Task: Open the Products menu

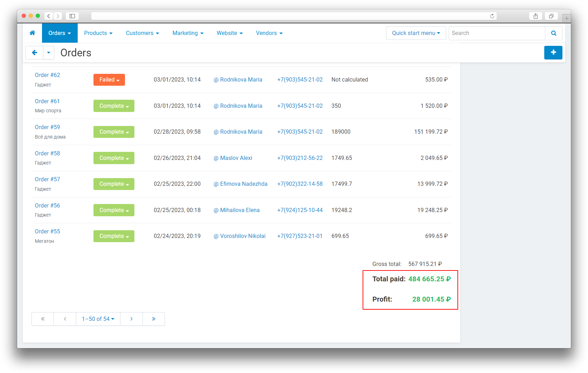Action: pyautogui.click(x=98, y=33)
